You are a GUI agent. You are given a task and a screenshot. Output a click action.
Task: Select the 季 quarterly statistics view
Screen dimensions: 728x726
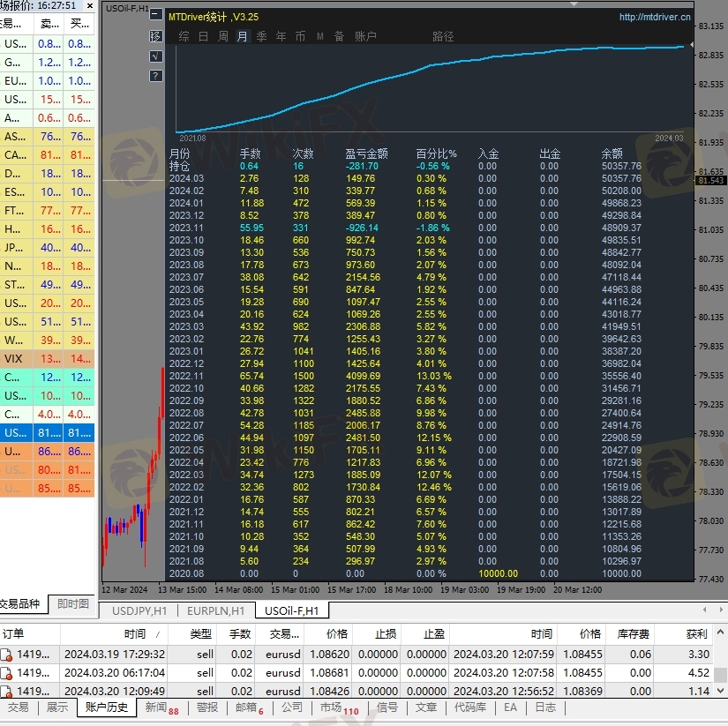(x=261, y=36)
